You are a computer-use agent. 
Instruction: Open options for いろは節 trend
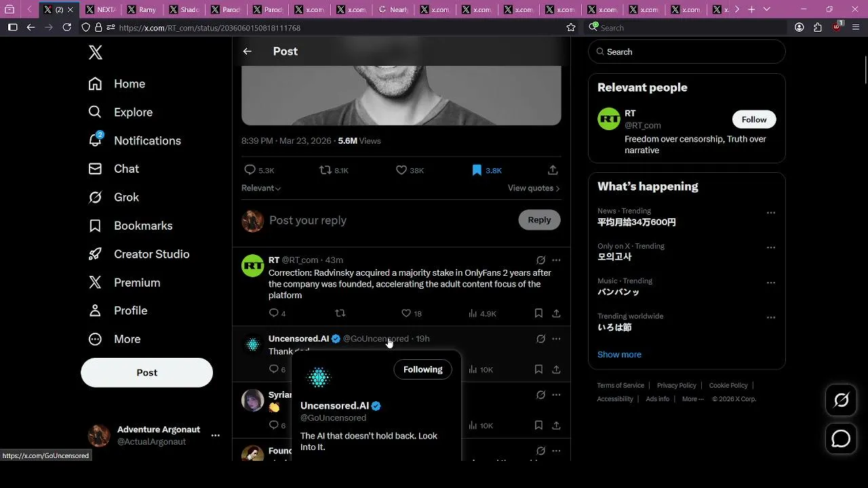coord(770,318)
